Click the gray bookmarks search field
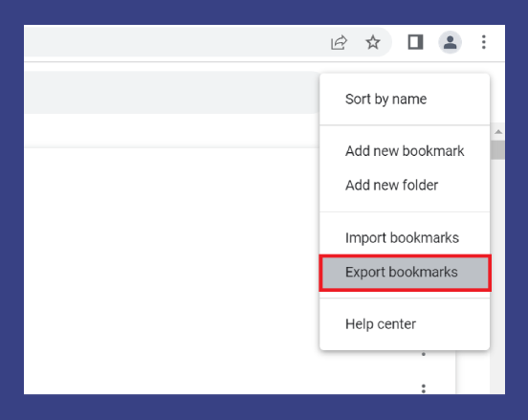This screenshot has height=420, width=528. click(x=172, y=92)
